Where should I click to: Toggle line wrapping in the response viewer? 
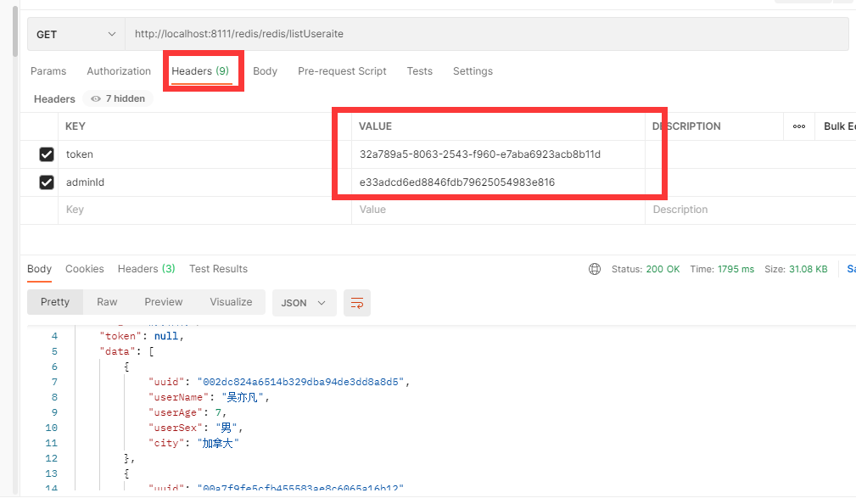click(356, 302)
